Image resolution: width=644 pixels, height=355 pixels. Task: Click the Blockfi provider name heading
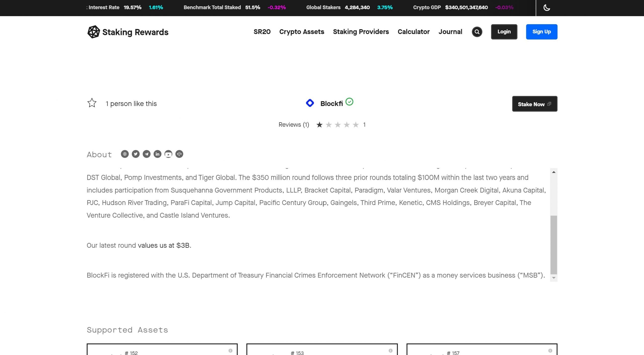click(x=332, y=103)
